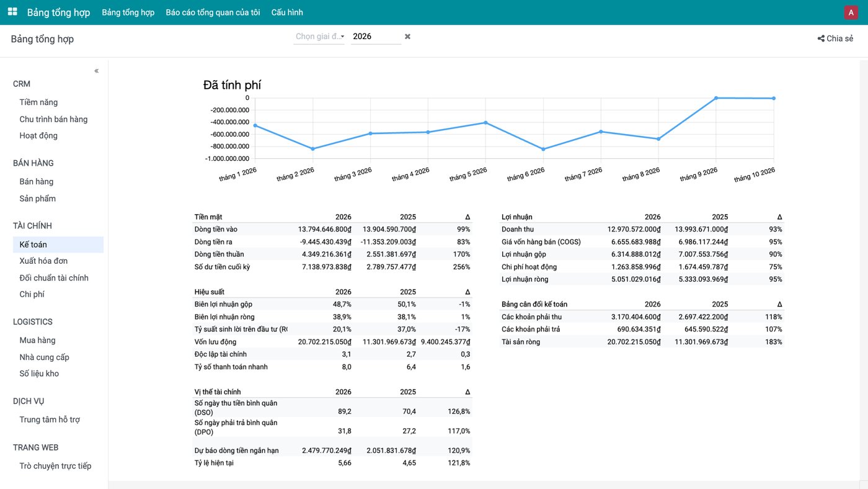Click the Dòng tiền vào 2026 value 13.794.646.800₫
868x489 pixels.
[324, 230]
